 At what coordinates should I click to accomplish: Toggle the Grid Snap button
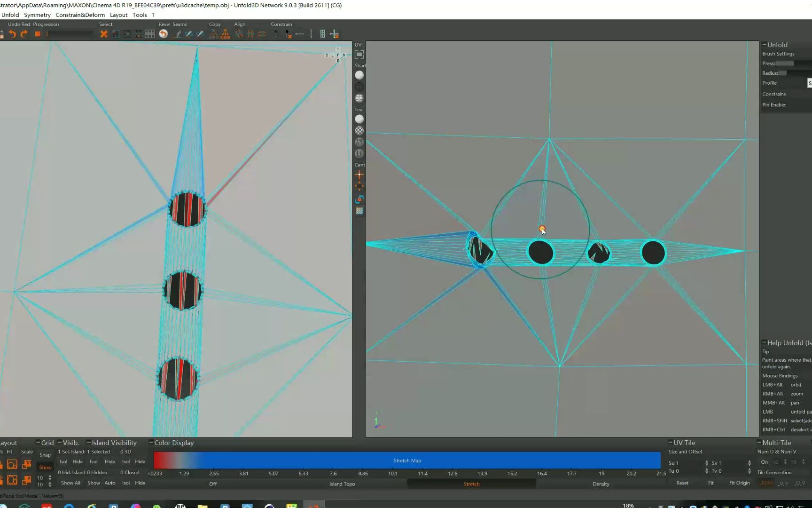point(45,455)
